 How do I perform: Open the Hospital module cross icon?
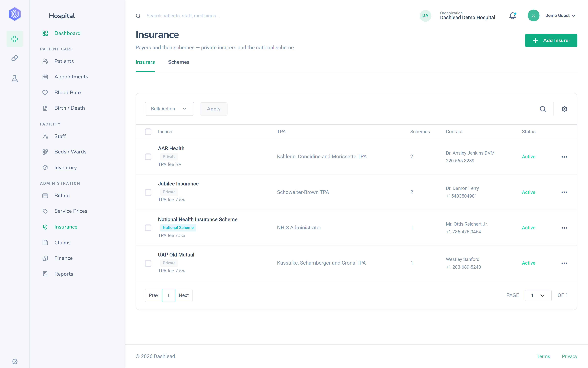pyautogui.click(x=15, y=39)
